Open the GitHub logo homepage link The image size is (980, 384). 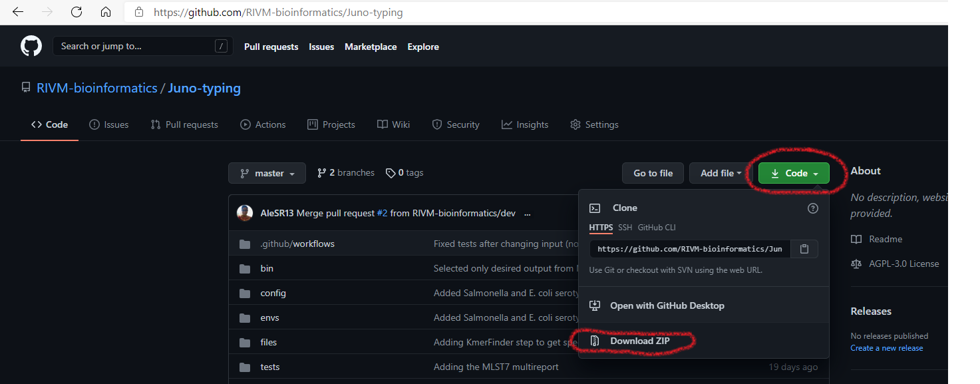(31, 46)
